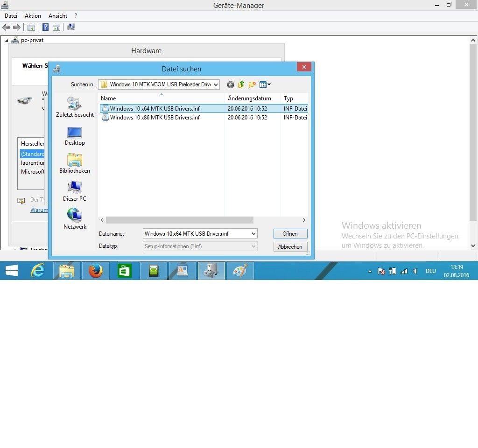Open the ? help menu

[76, 16]
